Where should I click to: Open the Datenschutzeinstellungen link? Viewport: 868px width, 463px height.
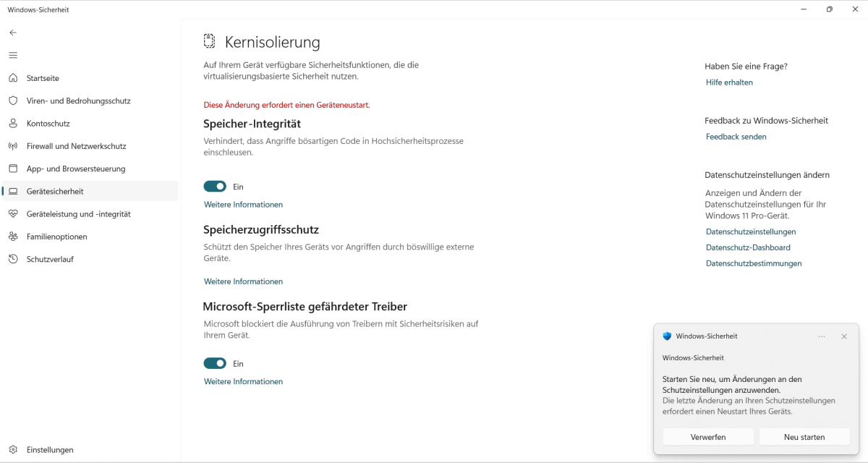tap(751, 232)
